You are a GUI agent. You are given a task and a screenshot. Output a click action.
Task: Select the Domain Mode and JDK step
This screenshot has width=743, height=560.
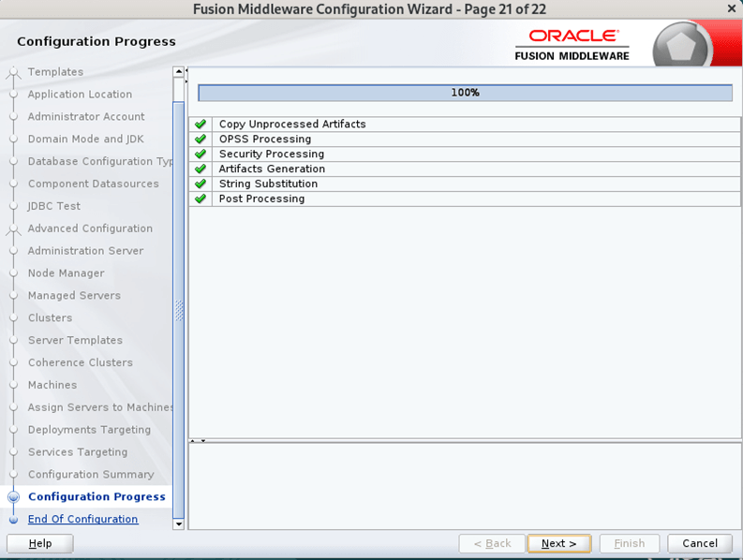tap(86, 139)
